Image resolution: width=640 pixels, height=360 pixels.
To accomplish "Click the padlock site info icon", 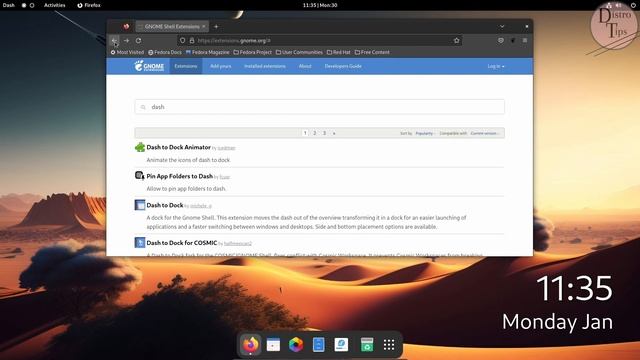I will [192, 40].
